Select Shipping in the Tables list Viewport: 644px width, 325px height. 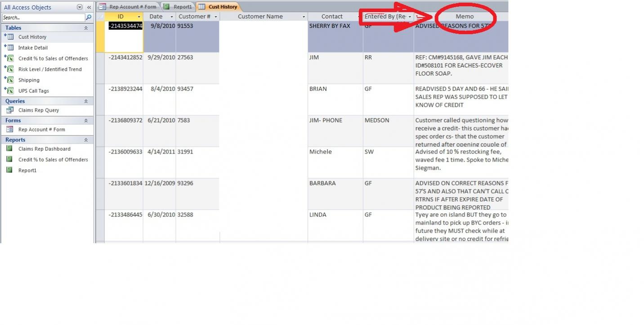29,80
